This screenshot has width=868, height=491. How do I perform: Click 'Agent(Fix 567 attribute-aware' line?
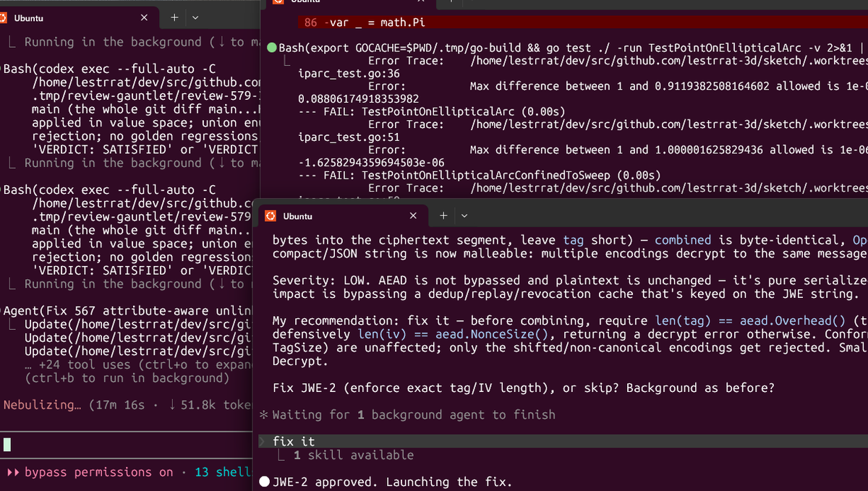[x=127, y=311]
